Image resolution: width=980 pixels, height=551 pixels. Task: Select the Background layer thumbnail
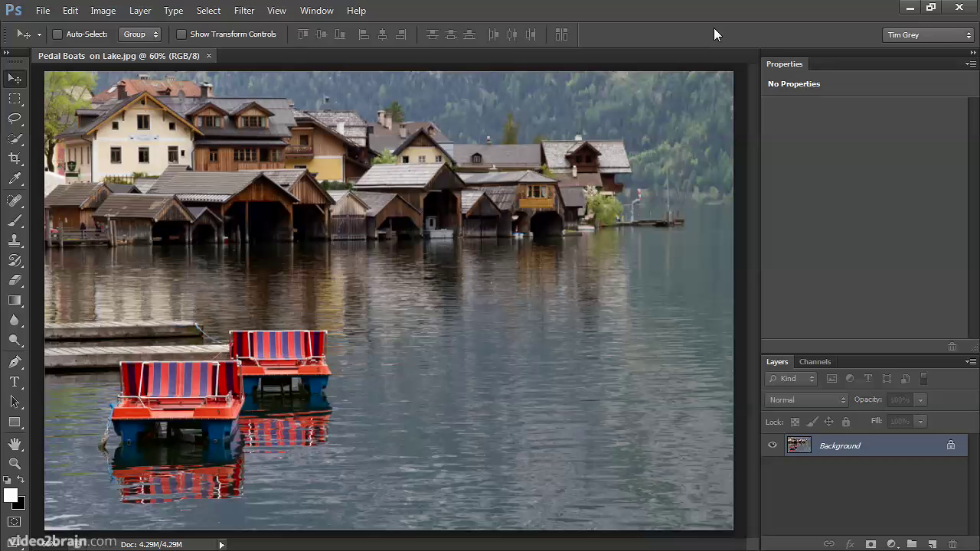pos(799,445)
